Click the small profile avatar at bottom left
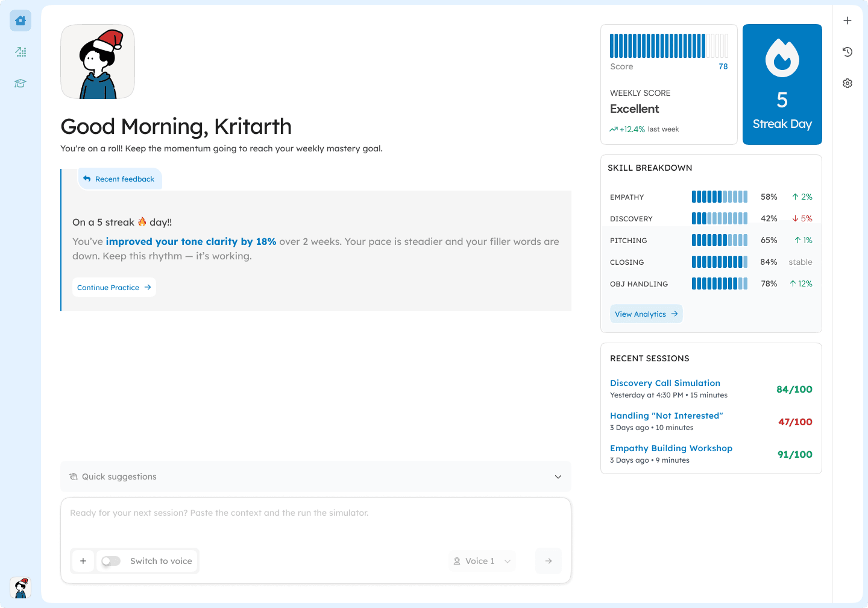Image resolution: width=868 pixels, height=608 pixels. coord(20,587)
